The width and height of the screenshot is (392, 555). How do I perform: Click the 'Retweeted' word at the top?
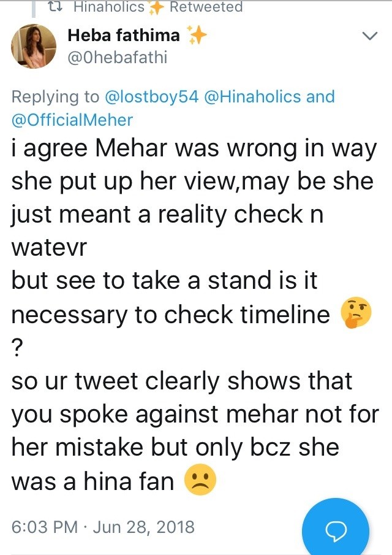tap(206, 7)
